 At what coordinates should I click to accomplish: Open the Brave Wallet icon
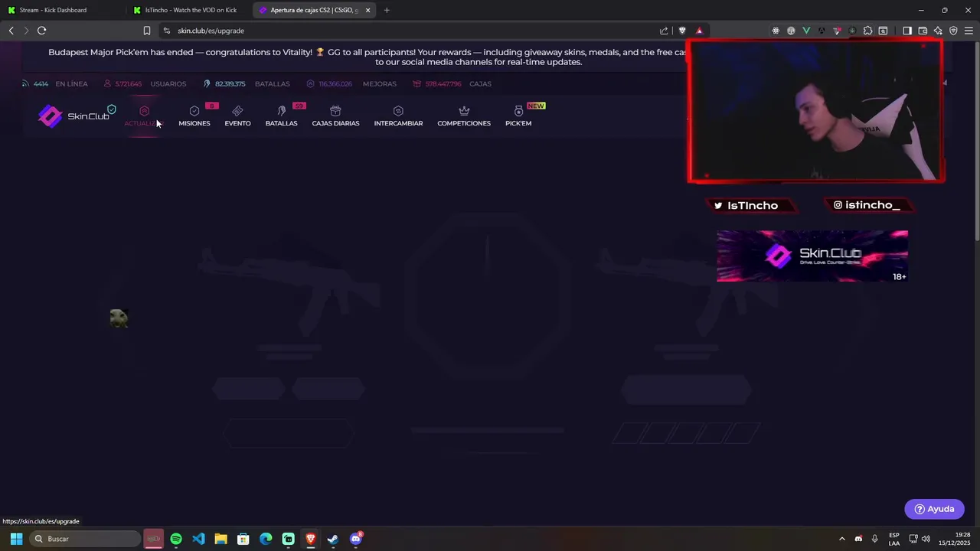pyautogui.click(x=923, y=31)
